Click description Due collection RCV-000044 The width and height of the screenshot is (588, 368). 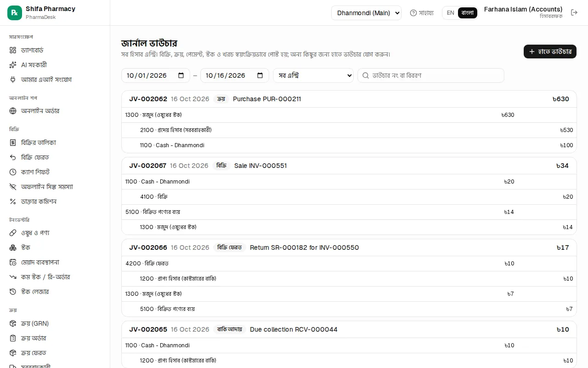(294, 329)
